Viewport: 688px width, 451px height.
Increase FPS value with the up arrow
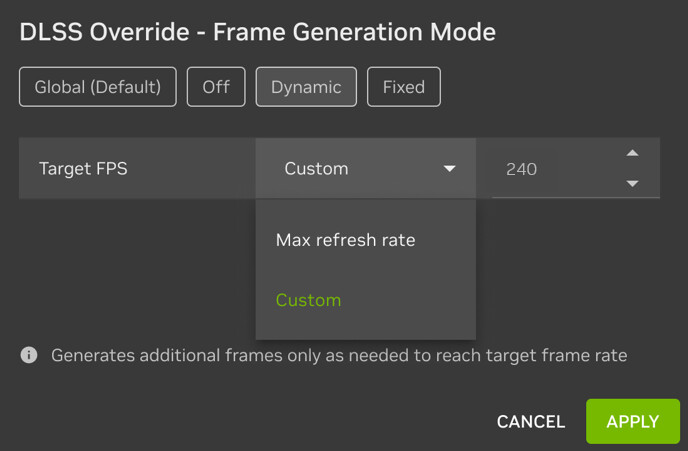coord(632,153)
